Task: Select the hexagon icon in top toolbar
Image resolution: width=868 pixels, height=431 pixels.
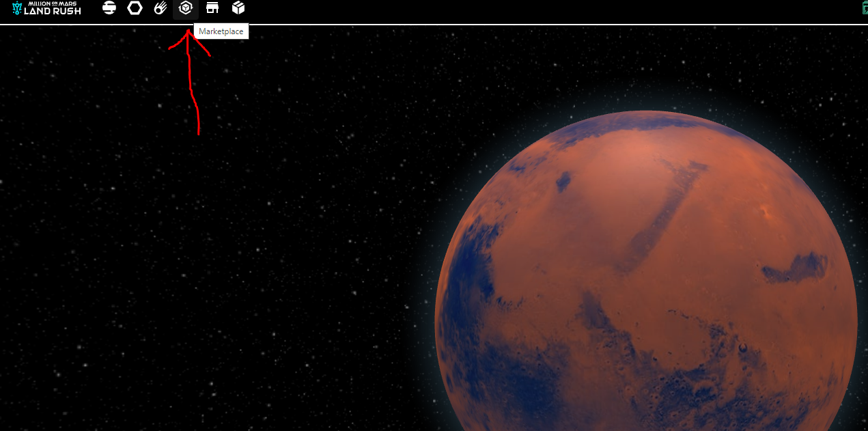Action: (135, 8)
